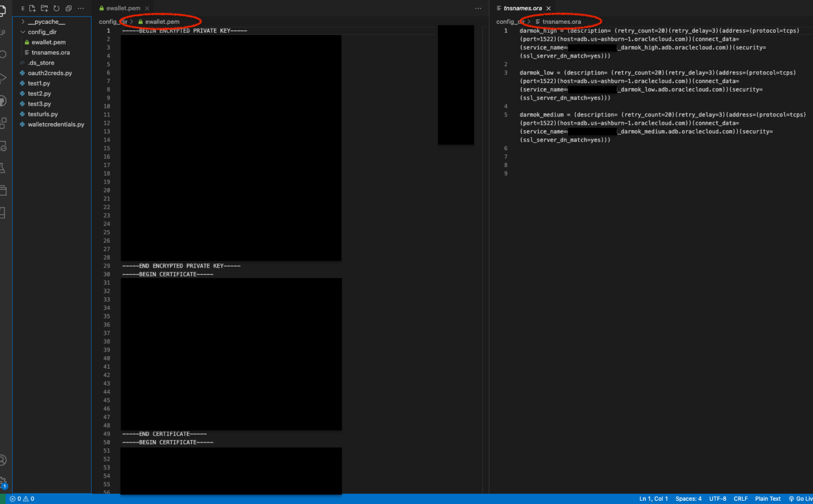
Task: Open oauth2creds.py from the file tree
Action: (x=50, y=73)
